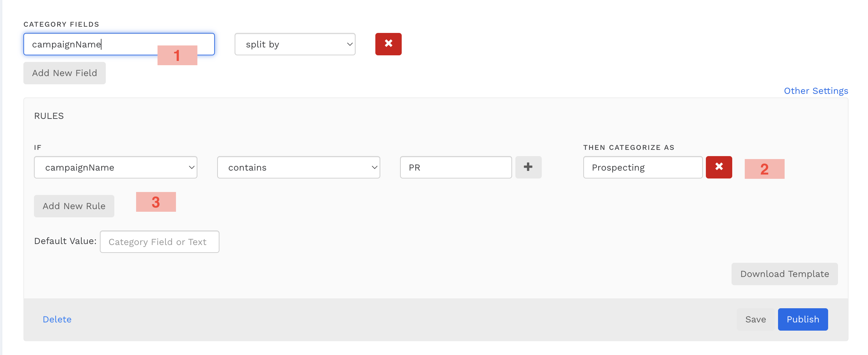Viewport: 868px width, 355px height.
Task: Expand the contains operator dropdown
Action: [x=298, y=167]
